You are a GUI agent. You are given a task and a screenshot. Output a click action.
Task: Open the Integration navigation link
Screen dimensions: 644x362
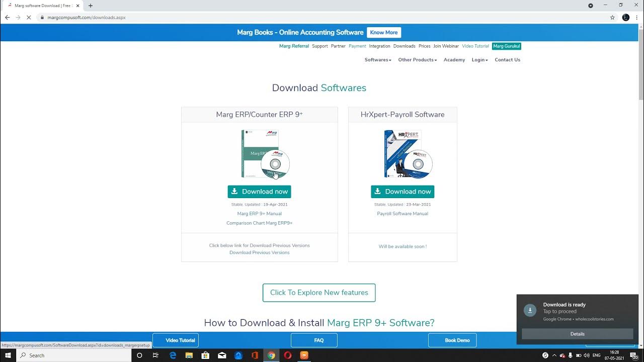tap(379, 46)
